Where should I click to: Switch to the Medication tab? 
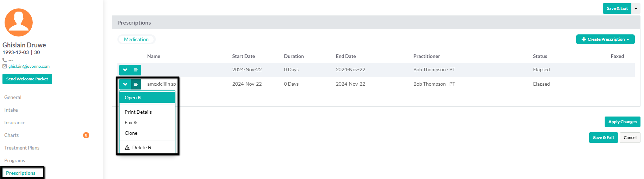tap(136, 39)
